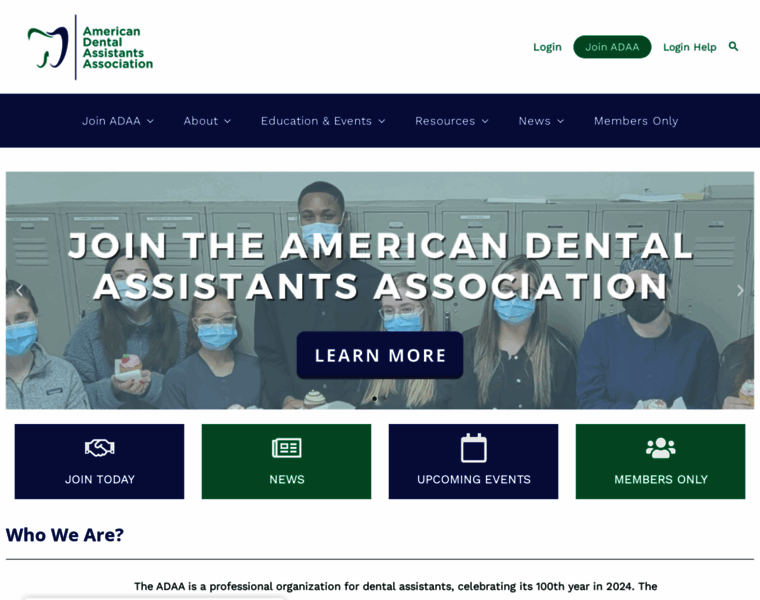Click the Login link
Screen dimensions: 760x600
547,47
